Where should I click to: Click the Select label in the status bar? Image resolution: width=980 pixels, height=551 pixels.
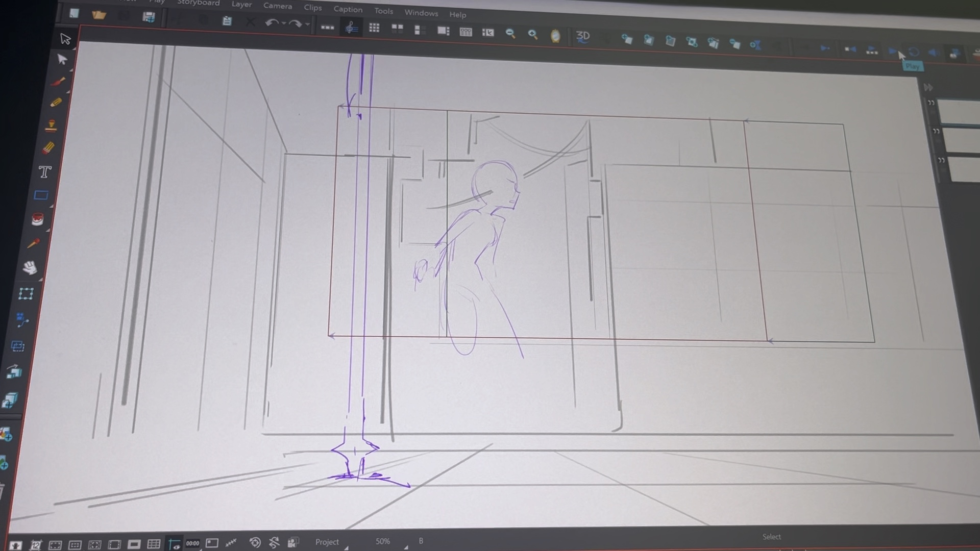(x=771, y=537)
